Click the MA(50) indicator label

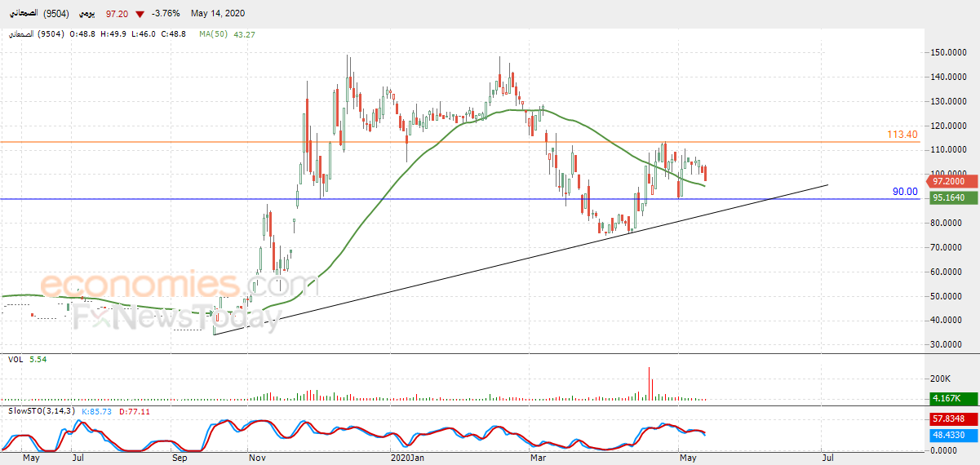click(214, 34)
